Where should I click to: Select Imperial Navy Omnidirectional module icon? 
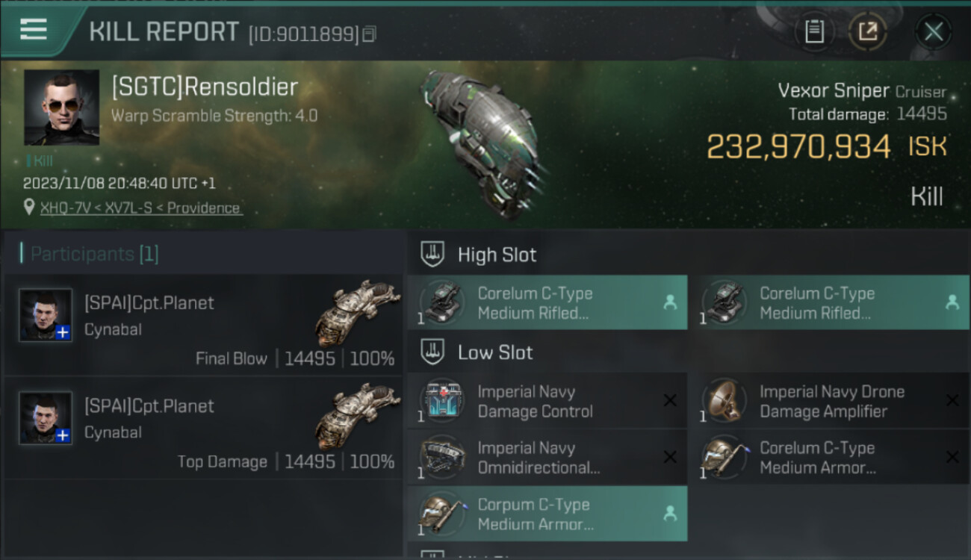click(442, 458)
